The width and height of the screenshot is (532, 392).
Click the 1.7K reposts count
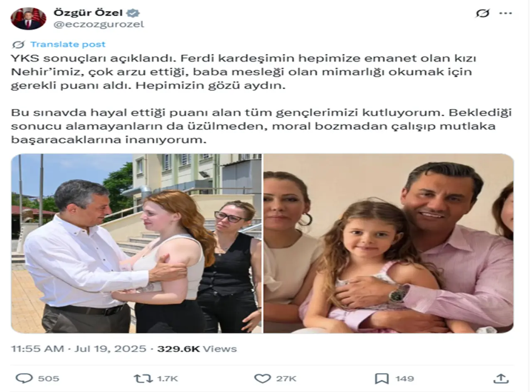tap(167, 379)
